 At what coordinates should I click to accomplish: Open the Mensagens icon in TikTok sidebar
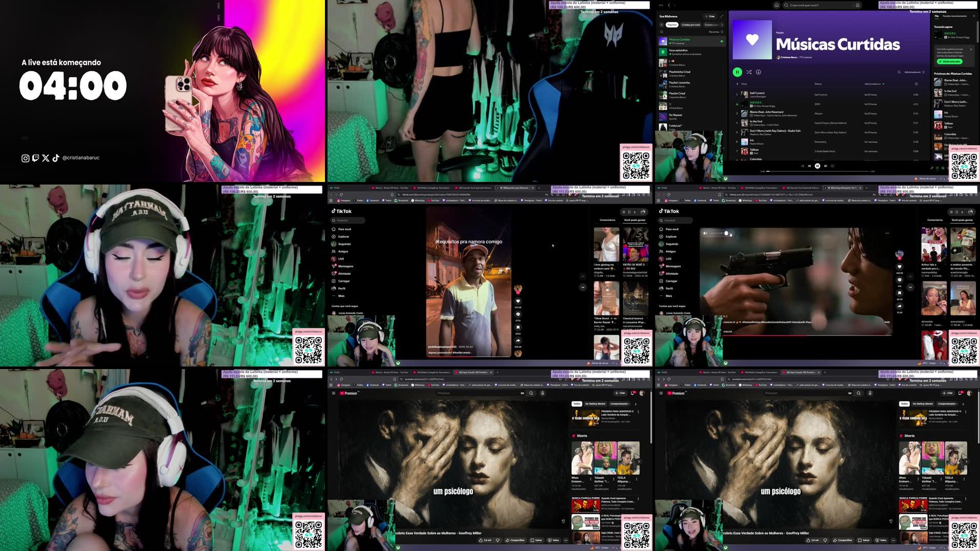click(x=334, y=267)
